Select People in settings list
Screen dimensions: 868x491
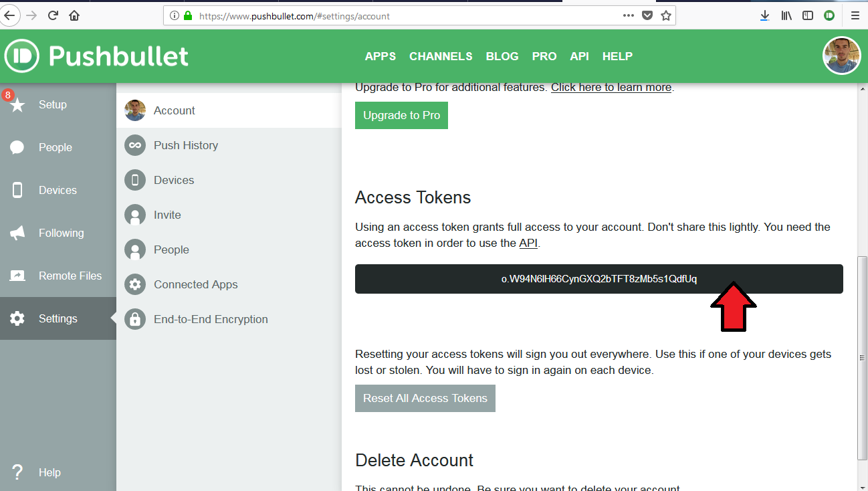229,250
